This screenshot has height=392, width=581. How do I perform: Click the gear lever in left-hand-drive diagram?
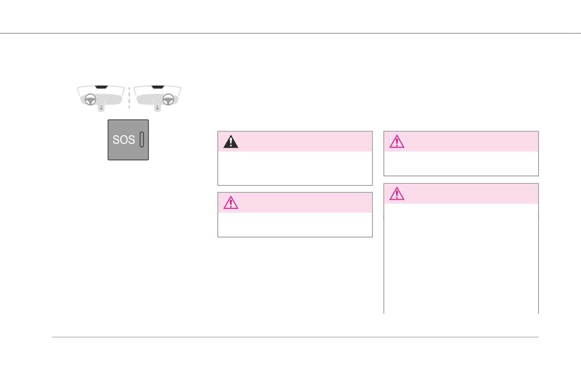coord(101,108)
